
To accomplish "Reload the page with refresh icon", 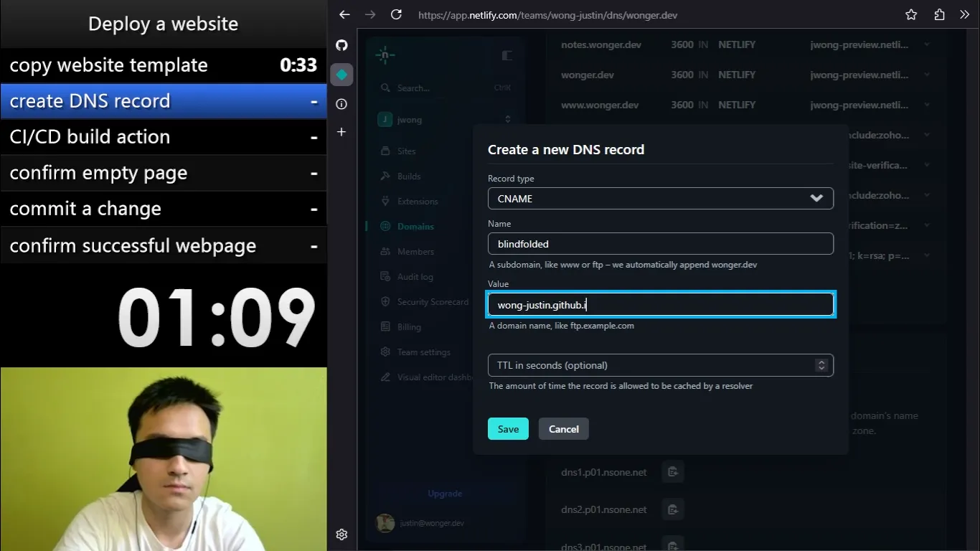I will click(x=396, y=14).
